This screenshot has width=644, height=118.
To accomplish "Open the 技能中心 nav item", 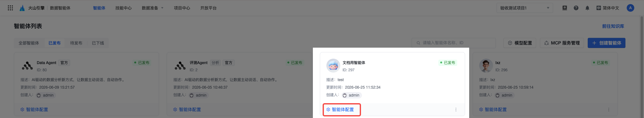I will pos(124,8).
